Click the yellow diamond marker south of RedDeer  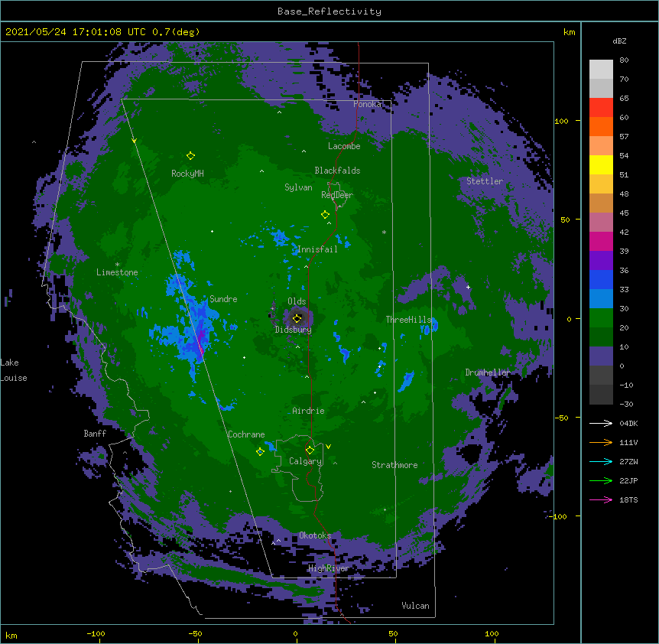click(x=325, y=215)
